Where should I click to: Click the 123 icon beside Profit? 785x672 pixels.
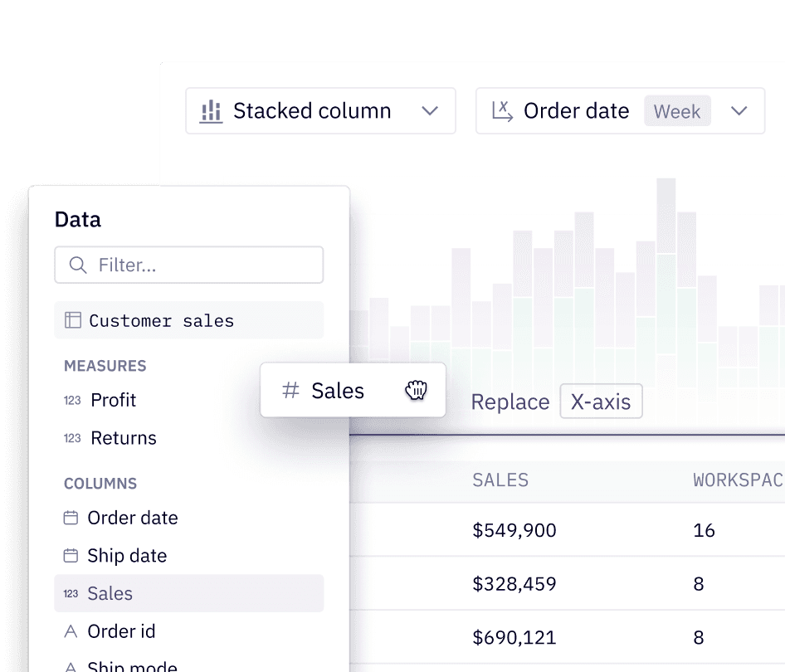tap(72, 400)
